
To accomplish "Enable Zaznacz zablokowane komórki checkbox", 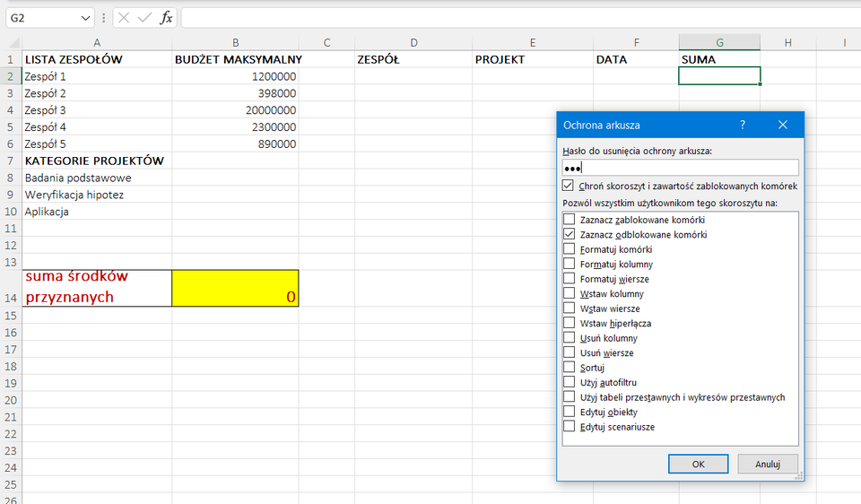I will pos(569,220).
